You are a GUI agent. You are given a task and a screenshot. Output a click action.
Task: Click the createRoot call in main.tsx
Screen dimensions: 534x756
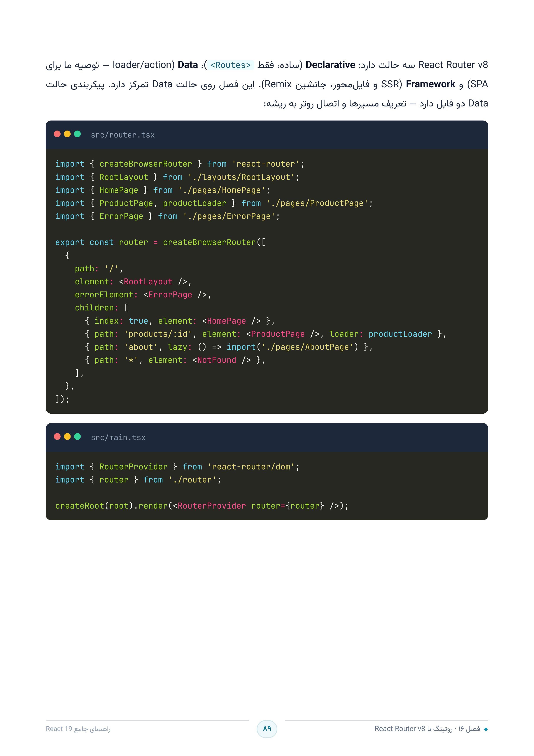[80, 506]
